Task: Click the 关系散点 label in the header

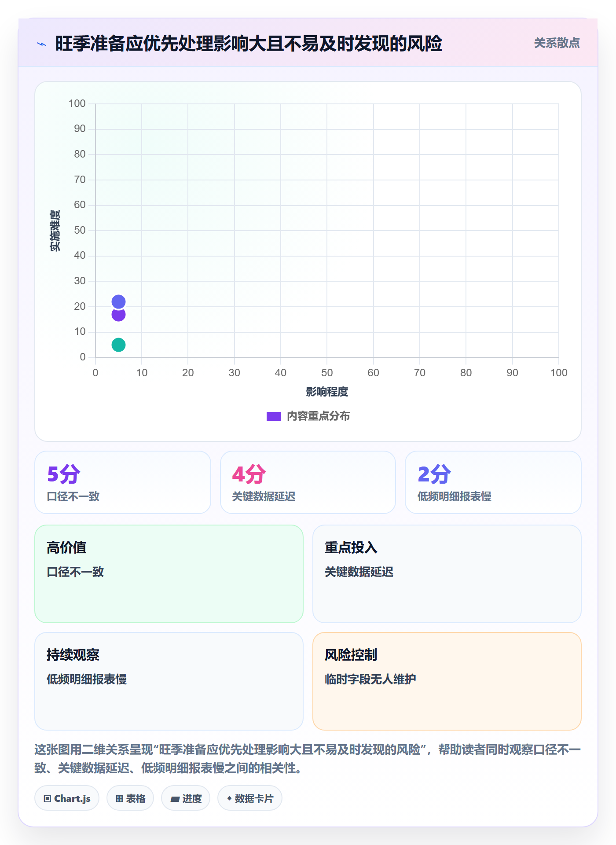Action: pos(557,43)
